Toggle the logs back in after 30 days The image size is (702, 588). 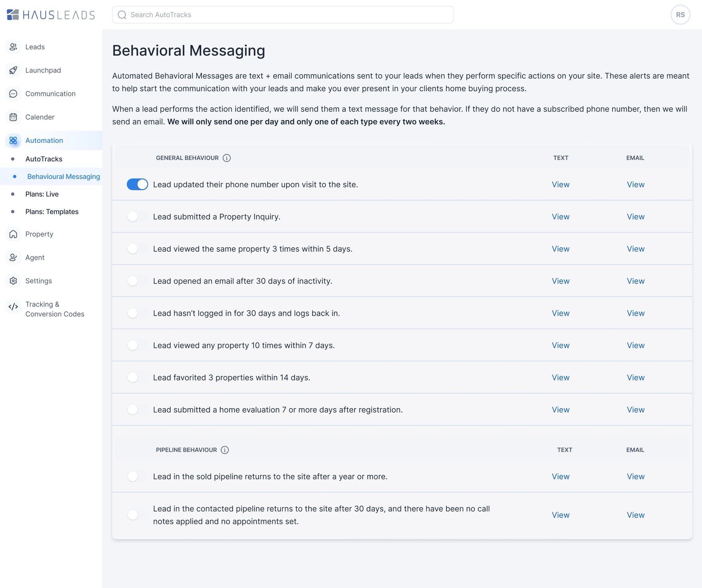click(137, 313)
